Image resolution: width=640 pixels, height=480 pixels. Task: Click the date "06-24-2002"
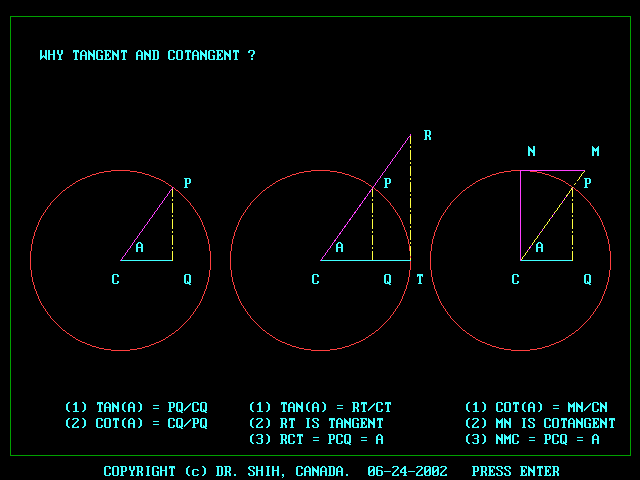[407, 471]
